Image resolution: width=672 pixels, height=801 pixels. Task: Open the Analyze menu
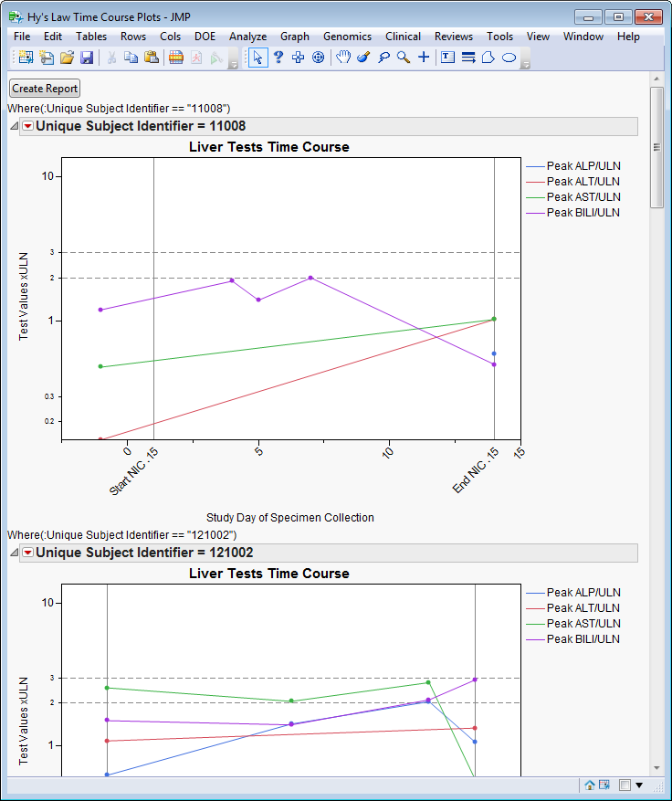[x=247, y=37]
